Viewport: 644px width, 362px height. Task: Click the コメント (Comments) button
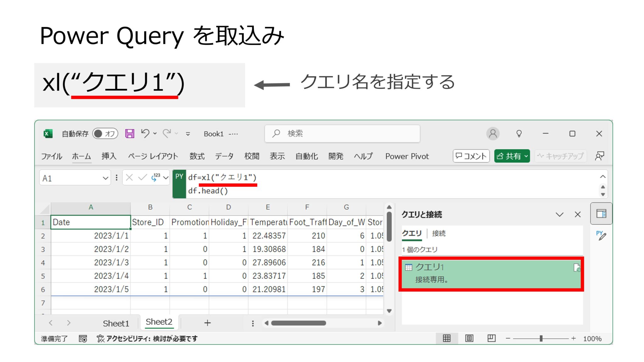471,156
